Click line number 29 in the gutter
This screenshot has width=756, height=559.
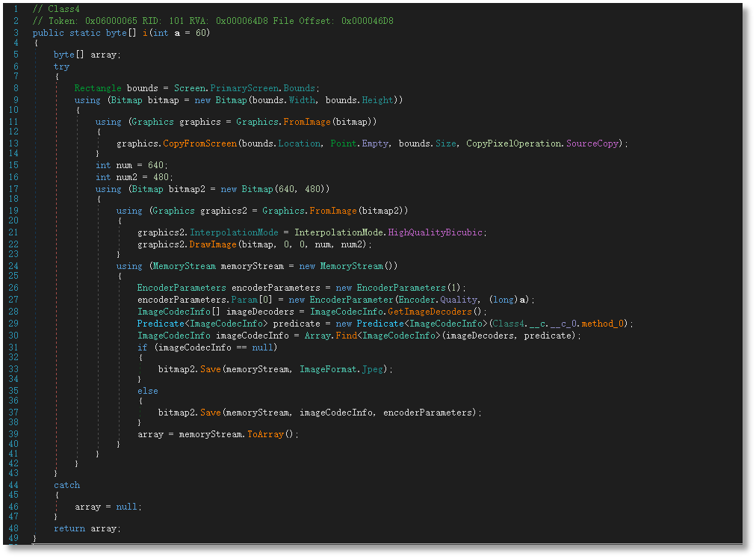[13, 324]
